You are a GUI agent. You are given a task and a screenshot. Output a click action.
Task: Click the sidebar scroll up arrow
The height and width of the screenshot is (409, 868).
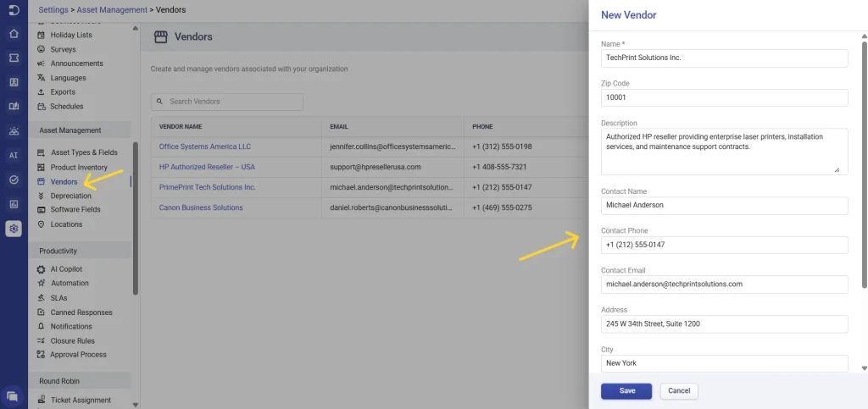point(136,28)
